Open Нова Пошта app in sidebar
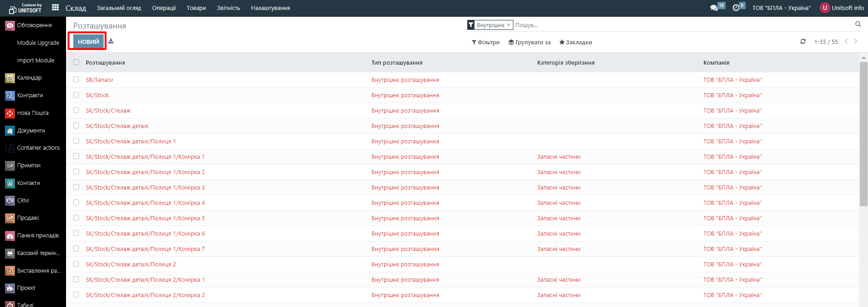The image size is (868, 307). [33, 113]
